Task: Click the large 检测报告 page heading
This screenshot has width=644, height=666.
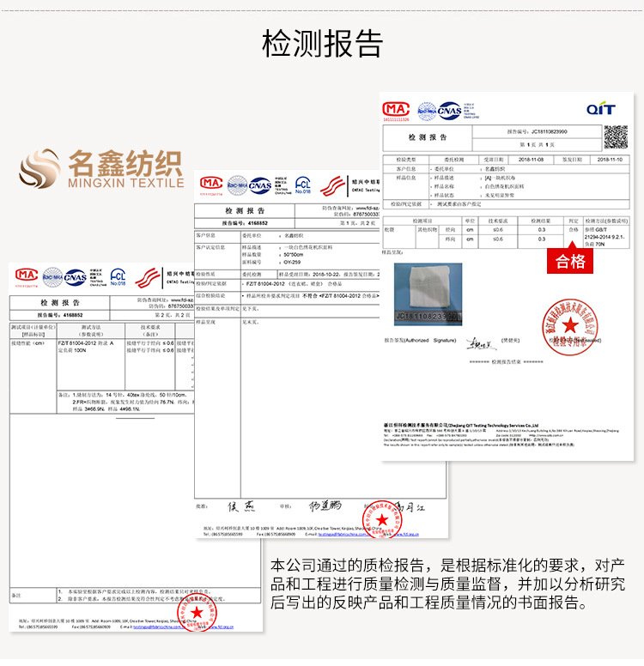Action: point(322,44)
